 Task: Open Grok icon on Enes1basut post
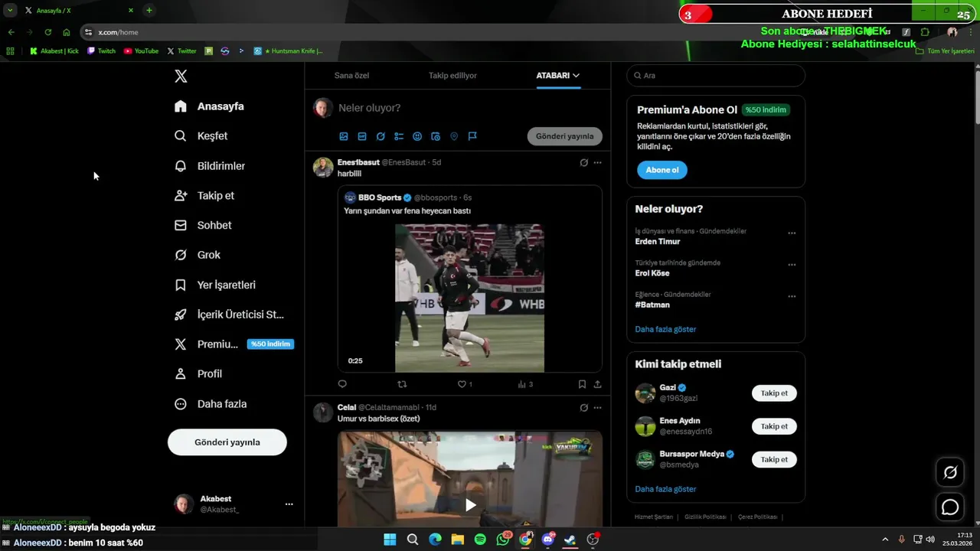(584, 162)
